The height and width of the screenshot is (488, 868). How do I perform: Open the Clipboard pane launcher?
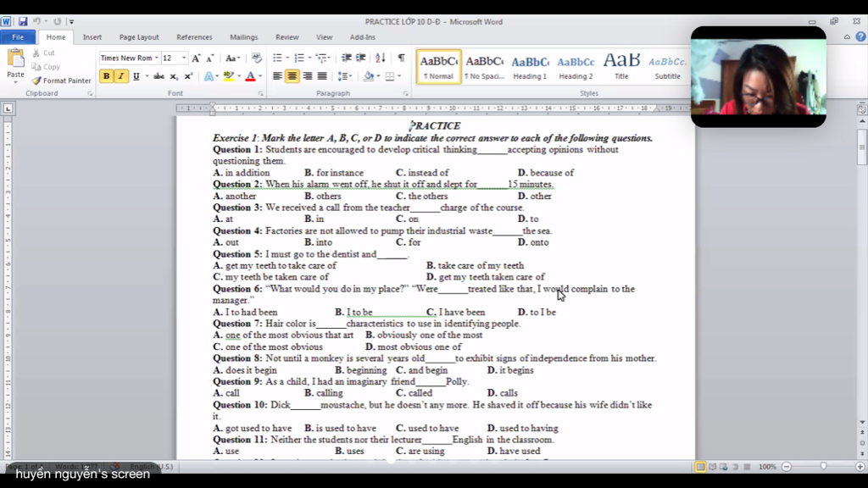point(90,94)
